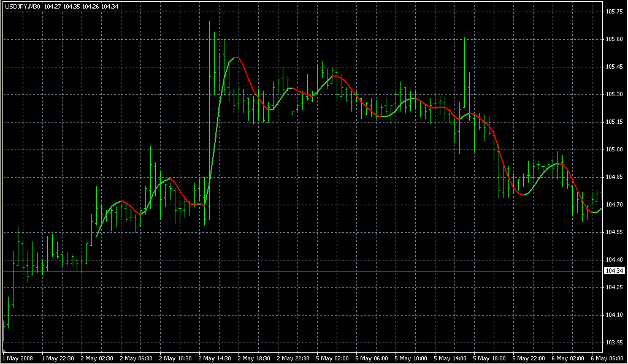Click the 104.70 price axis label
Image resolution: width=628 pixels, height=364 pixels.
(x=614, y=205)
